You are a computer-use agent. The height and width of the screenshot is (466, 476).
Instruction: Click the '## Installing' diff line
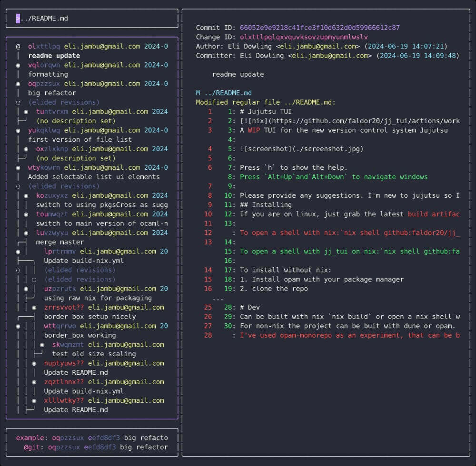coord(266,204)
